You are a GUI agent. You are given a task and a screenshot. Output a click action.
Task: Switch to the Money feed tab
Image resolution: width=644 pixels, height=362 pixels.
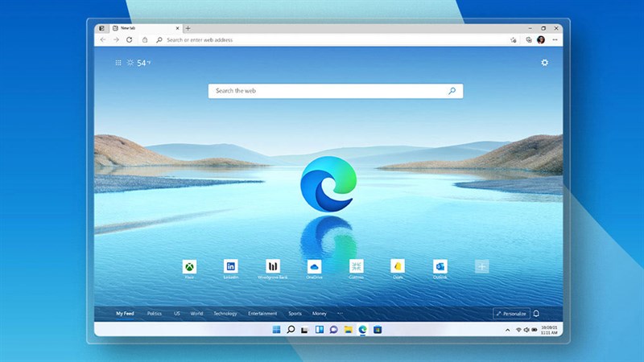(x=319, y=314)
